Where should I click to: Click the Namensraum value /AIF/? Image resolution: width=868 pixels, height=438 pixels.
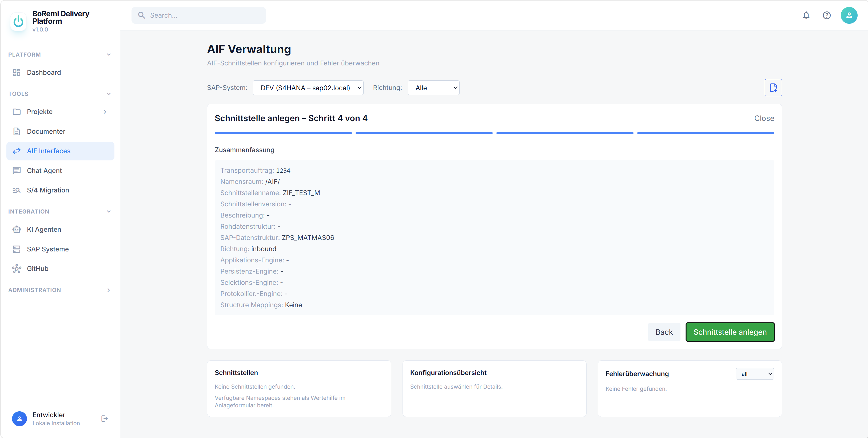[272, 182]
